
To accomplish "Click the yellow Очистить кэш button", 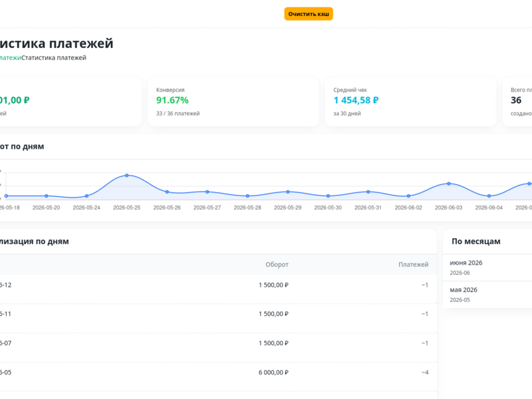I will point(309,14).
